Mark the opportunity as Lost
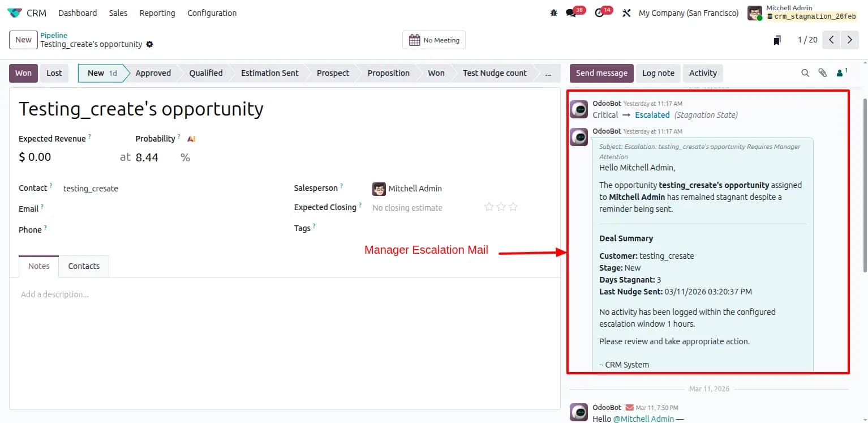The height and width of the screenshot is (423, 868). point(54,73)
